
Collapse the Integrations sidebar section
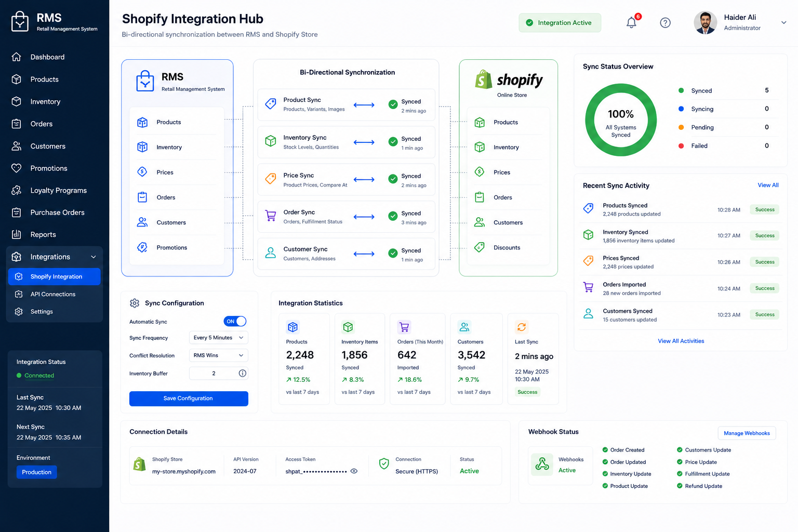[94, 257]
